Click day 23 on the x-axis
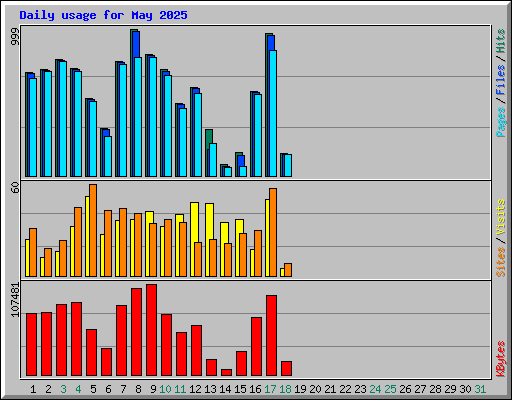 click(360, 389)
